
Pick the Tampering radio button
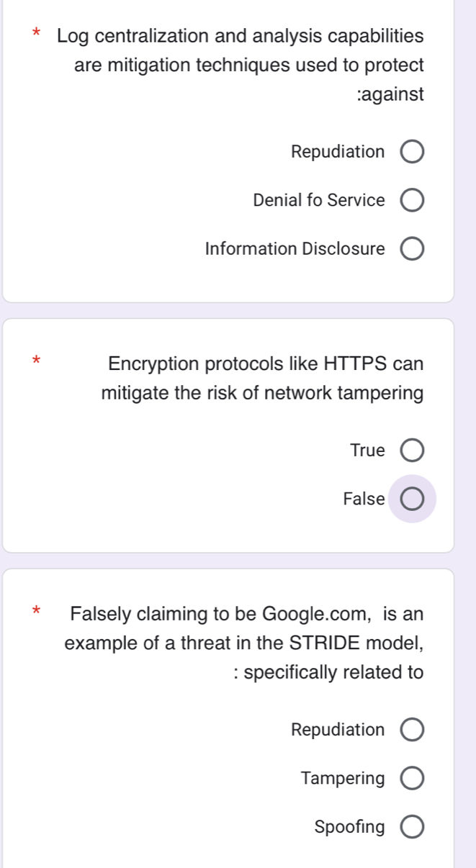[412, 779]
